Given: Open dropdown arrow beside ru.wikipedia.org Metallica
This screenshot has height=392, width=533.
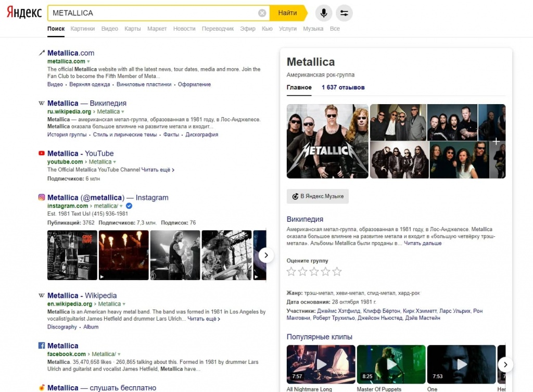Looking at the screenshot, I should (x=122, y=112).
